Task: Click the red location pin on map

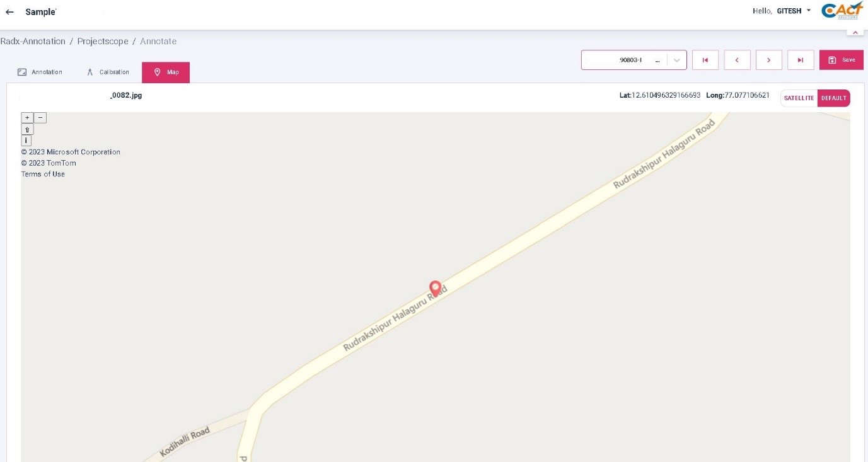Action: tap(435, 288)
